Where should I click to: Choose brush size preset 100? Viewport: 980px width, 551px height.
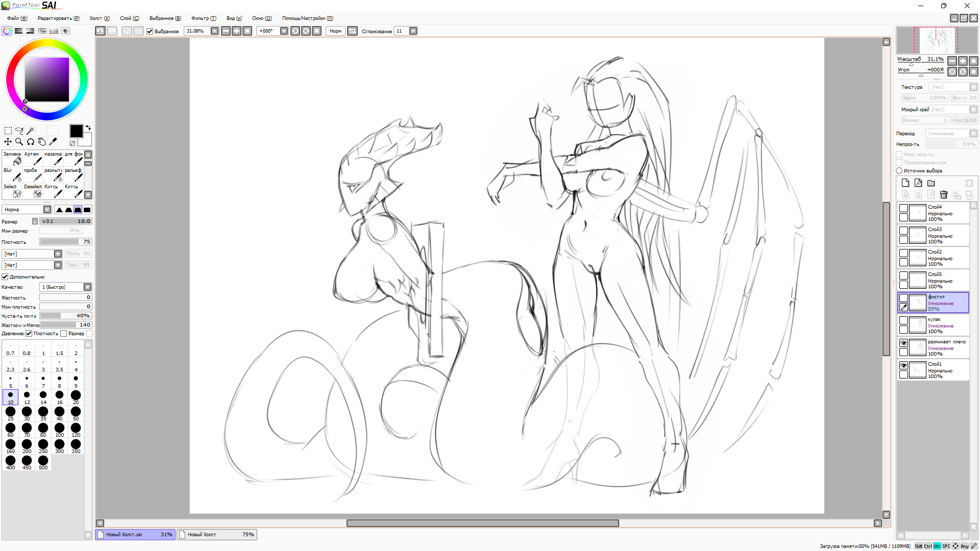[x=60, y=430]
